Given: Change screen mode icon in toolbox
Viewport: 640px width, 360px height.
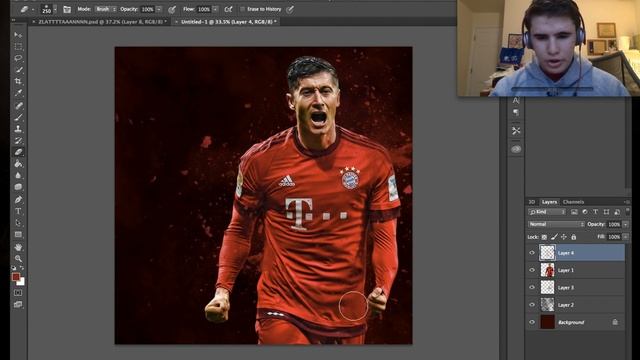Looking at the screenshot, I should (18, 304).
